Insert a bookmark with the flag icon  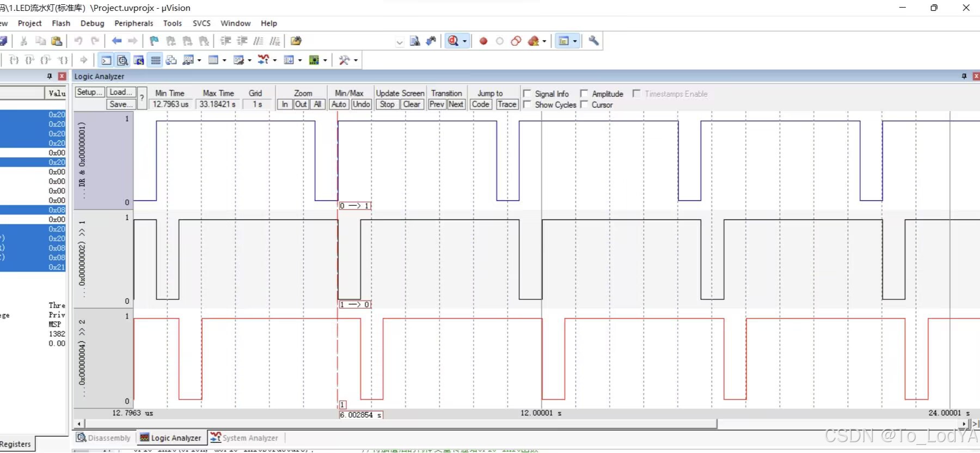click(x=154, y=41)
